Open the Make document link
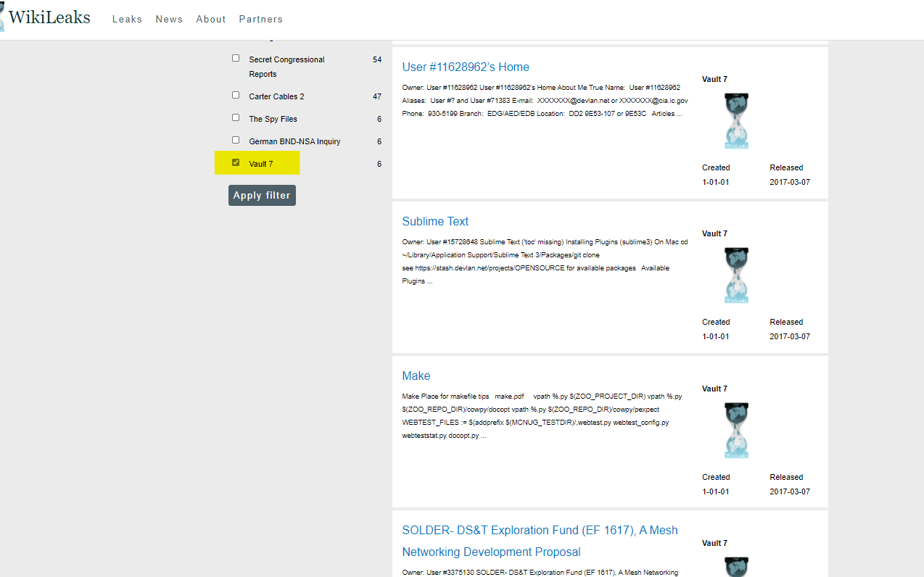The width and height of the screenshot is (924, 577). 416,375
